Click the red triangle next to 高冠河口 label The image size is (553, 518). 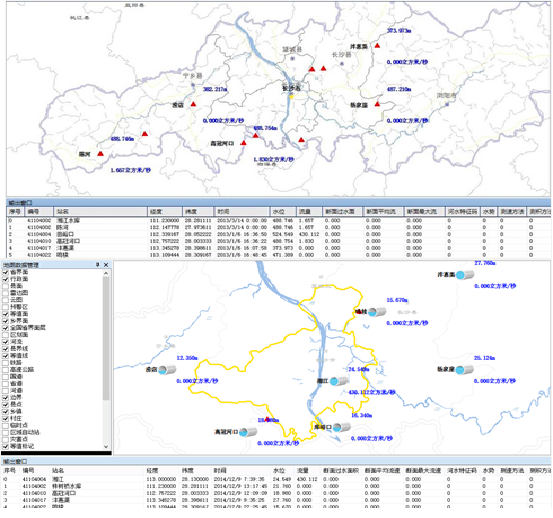click(243, 143)
